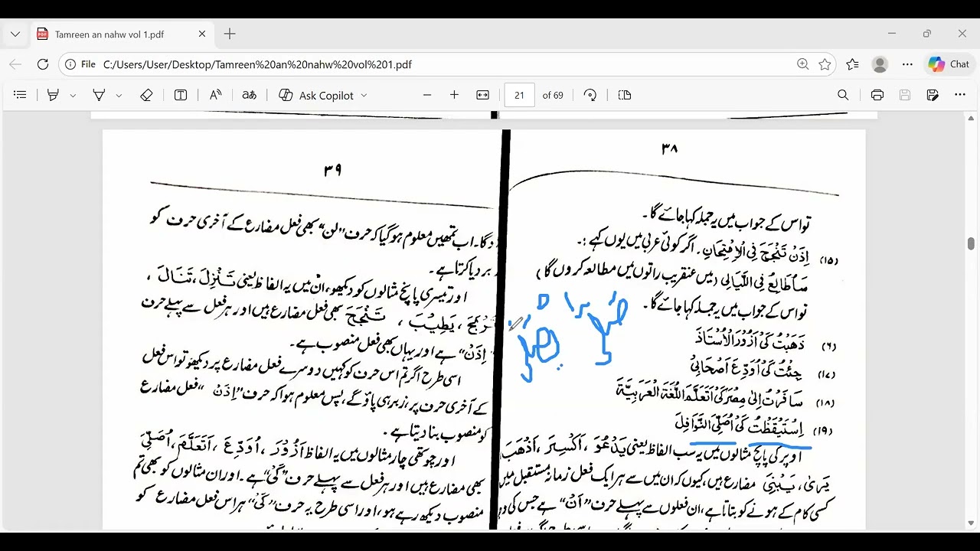Refresh the PDF page
Viewport: 980px width, 551px height.
pos(43,64)
